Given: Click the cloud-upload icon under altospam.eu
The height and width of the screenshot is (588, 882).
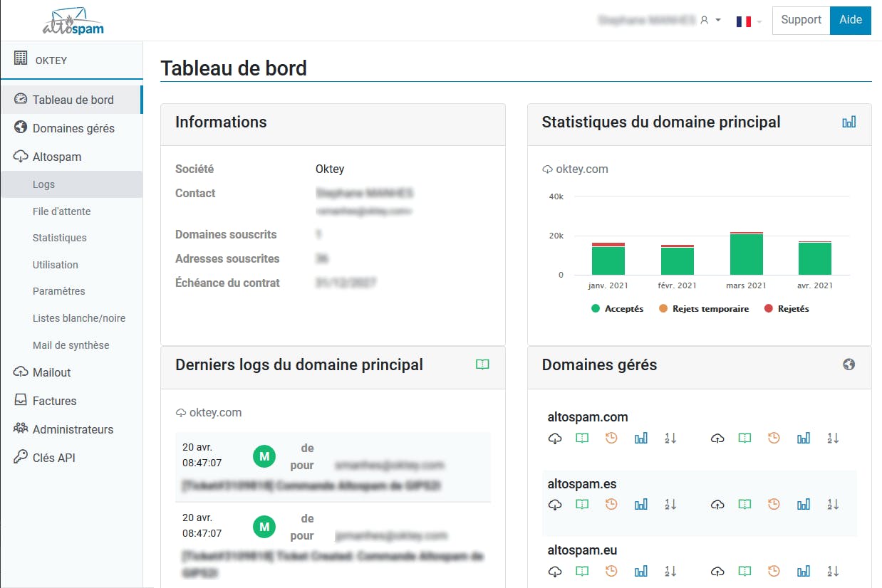Looking at the screenshot, I should click(x=717, y=571).
